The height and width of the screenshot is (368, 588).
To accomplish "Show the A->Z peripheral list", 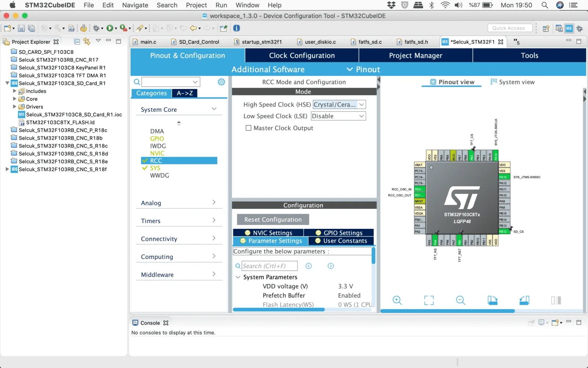I will click(x=184, y=93).
